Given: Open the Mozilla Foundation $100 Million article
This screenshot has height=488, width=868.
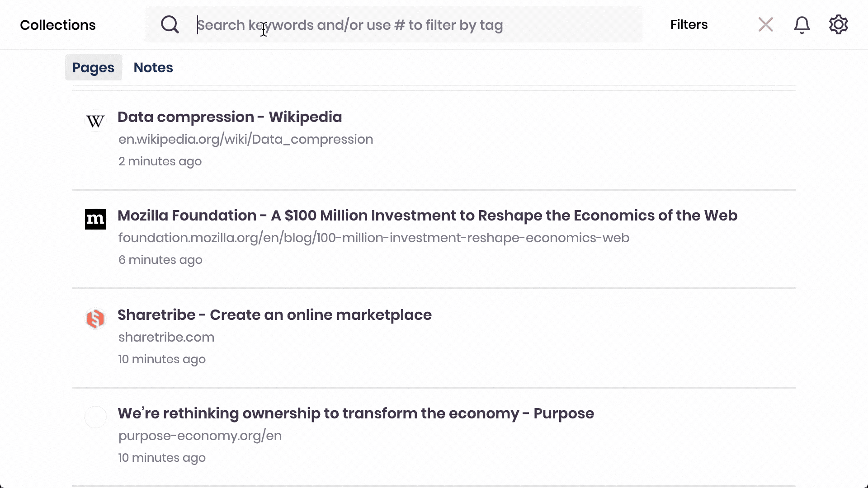Looking at the screenshot, I should point(427,216).
